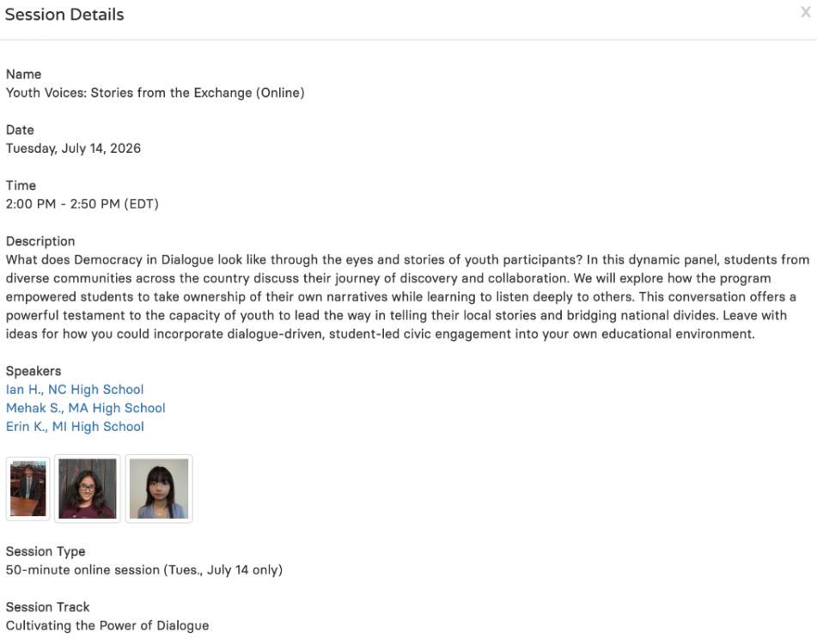Open Erin K., MI High School speaker link
This screenshot has height=644, width=817.
tap(75, 427)
